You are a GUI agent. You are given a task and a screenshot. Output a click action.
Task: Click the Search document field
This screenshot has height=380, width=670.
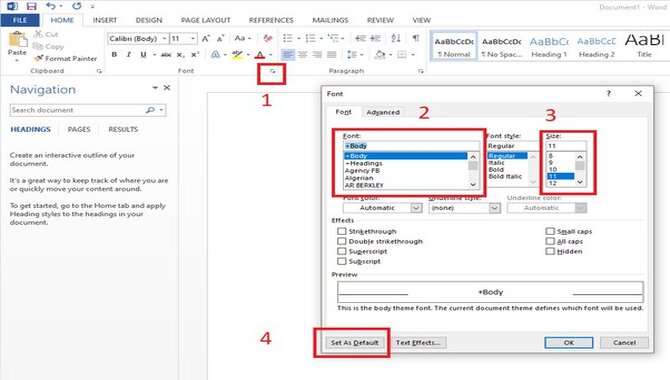[x=78, y=110]
